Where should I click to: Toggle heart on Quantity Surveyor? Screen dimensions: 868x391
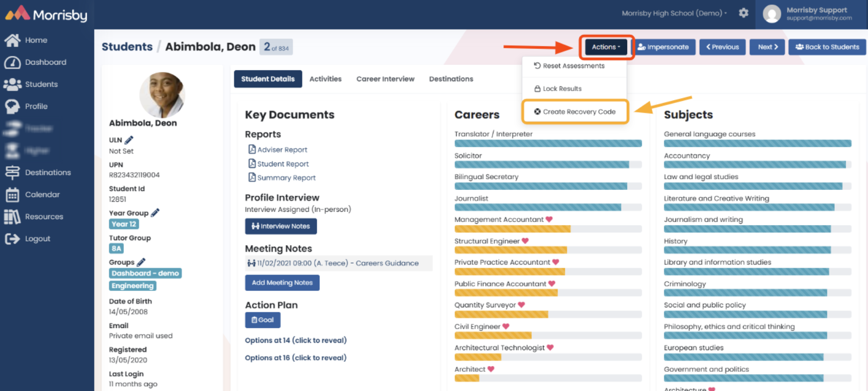[521, 305]
